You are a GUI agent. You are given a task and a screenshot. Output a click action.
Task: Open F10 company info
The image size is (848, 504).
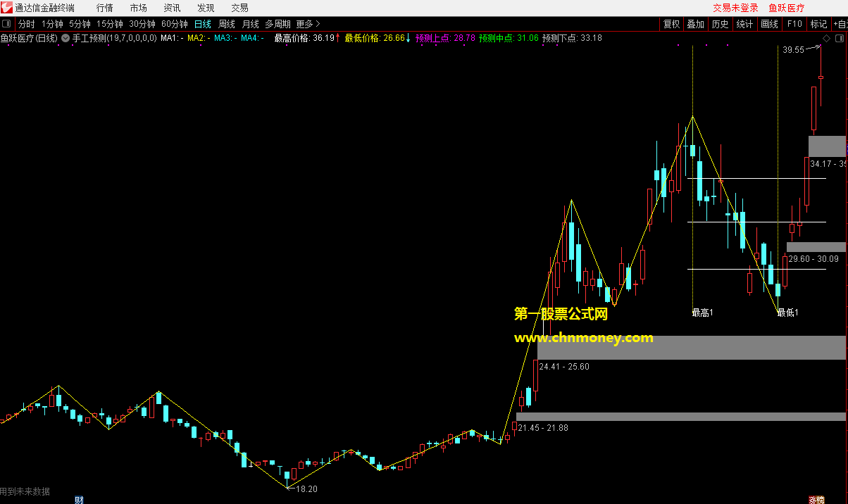point(794,24)
